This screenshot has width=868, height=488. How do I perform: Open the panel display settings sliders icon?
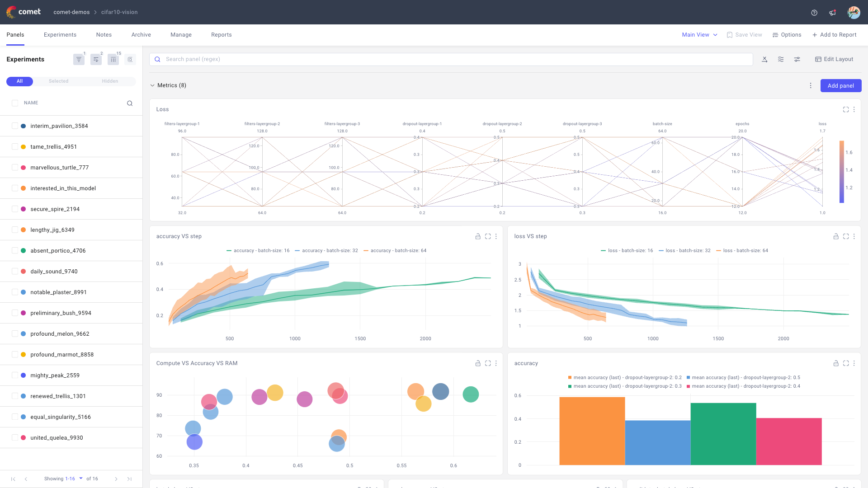click(797, 59)
